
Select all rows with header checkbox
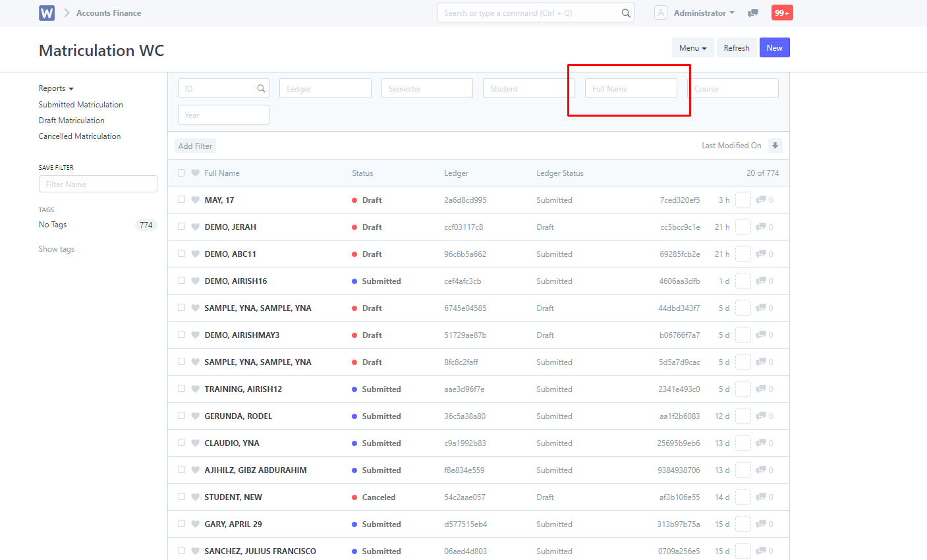(x=181, y=173)
